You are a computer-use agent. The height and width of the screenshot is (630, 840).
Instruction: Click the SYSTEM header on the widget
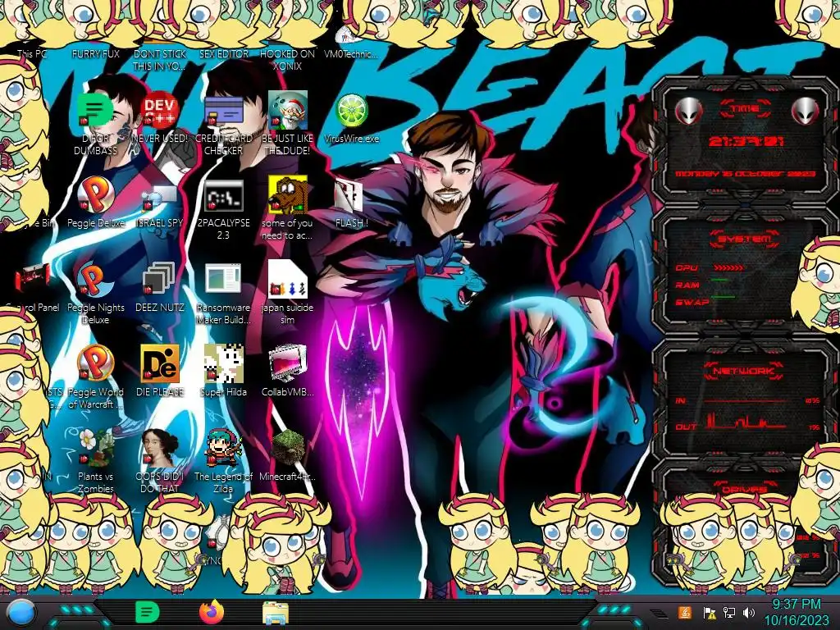745,239
